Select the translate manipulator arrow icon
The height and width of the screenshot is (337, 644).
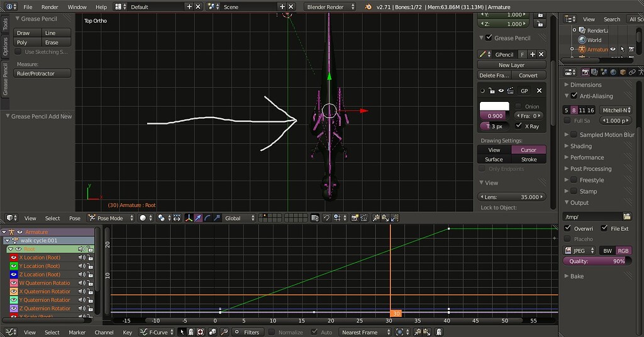pyautogui.click(x=198, y=218)
